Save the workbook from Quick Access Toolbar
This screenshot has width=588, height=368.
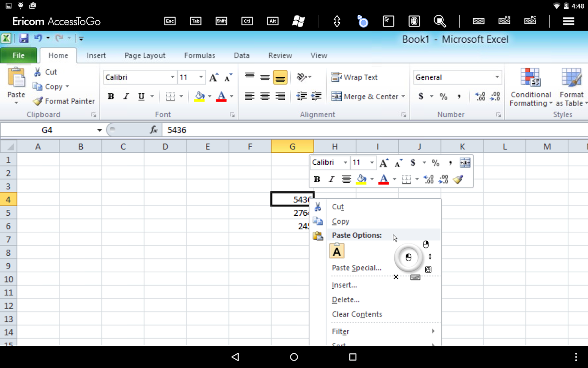[x=24, y=39]
